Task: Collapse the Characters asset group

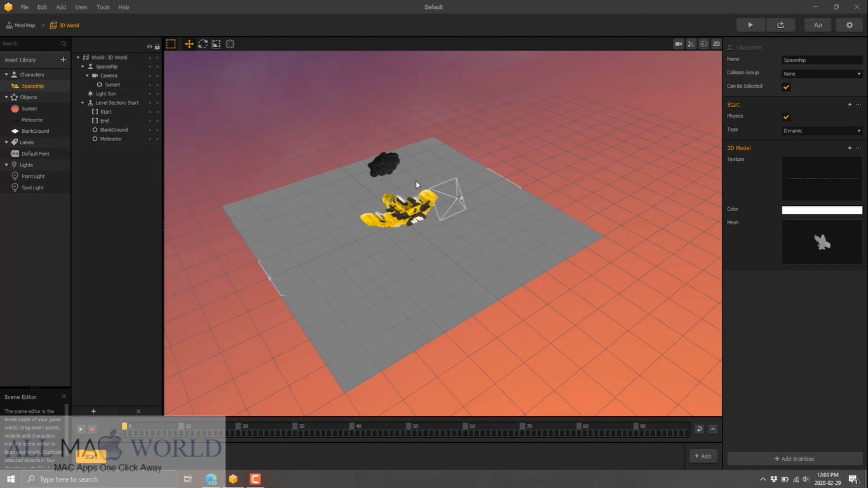Action: coord(6,74)
